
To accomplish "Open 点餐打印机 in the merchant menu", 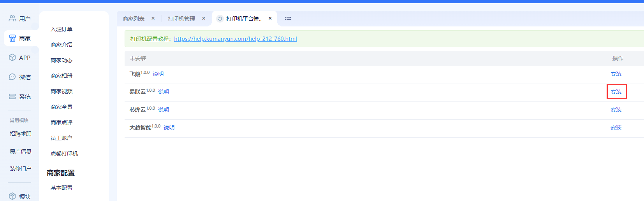I will click(64, 154).
